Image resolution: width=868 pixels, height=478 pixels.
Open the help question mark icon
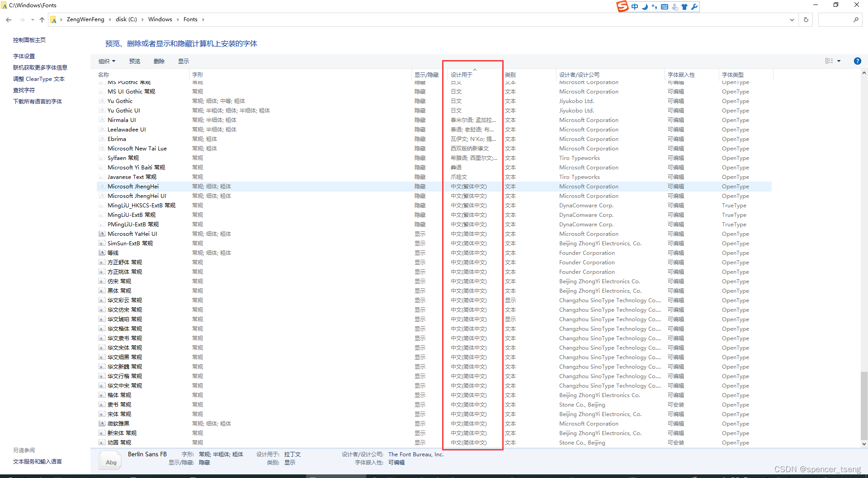(x=857, y=61)
